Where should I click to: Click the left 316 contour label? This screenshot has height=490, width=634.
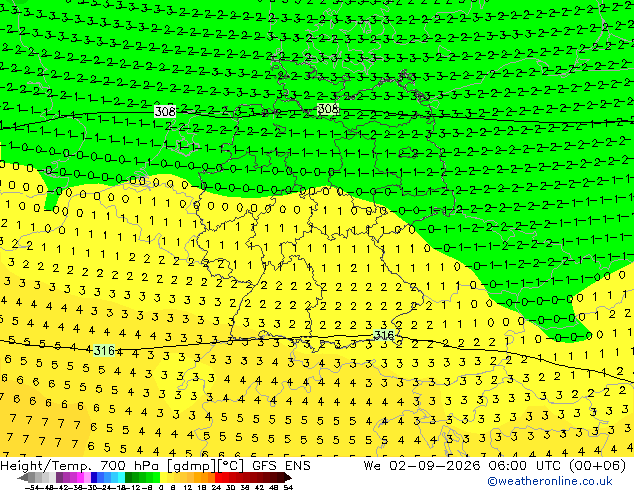coord(104,350)
